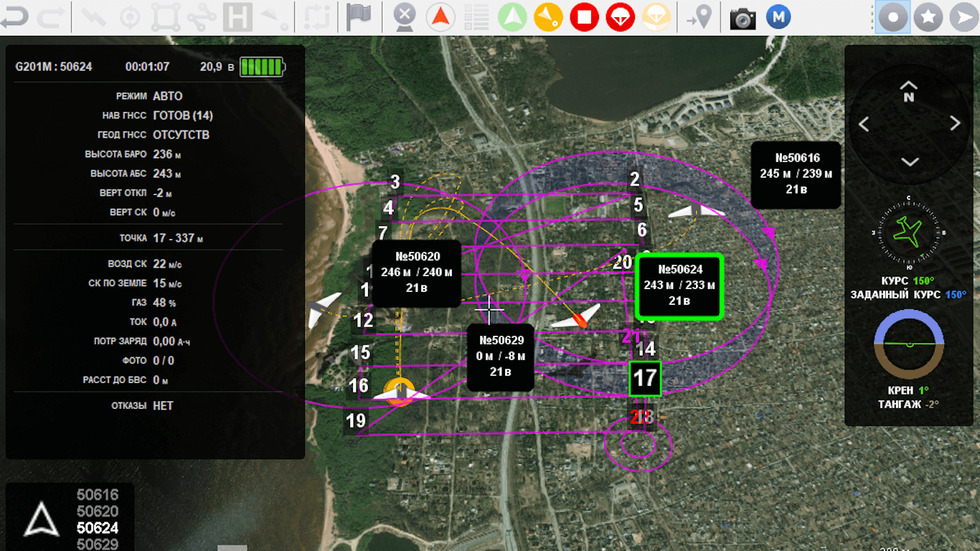Click the №50620 aircraft label on map
980x551 pixels.
pyautogui.click(x=417, y=273)
